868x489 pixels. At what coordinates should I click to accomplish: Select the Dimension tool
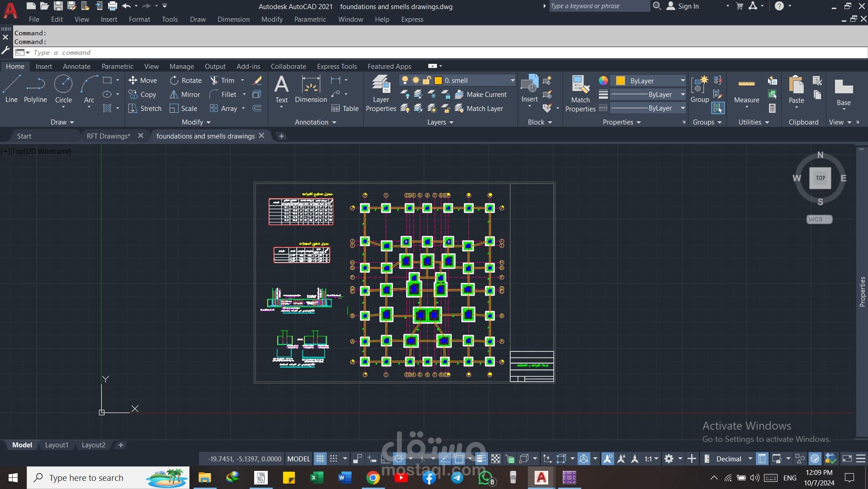(x=311, y=90)
